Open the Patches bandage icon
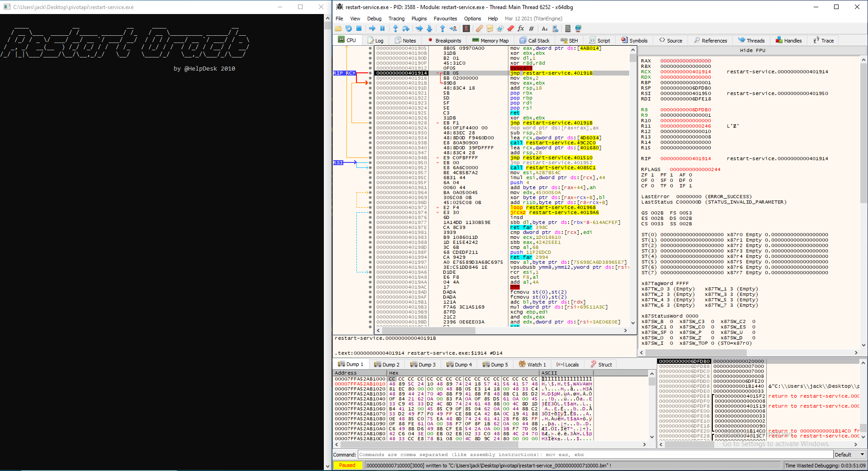 point(479,29)
